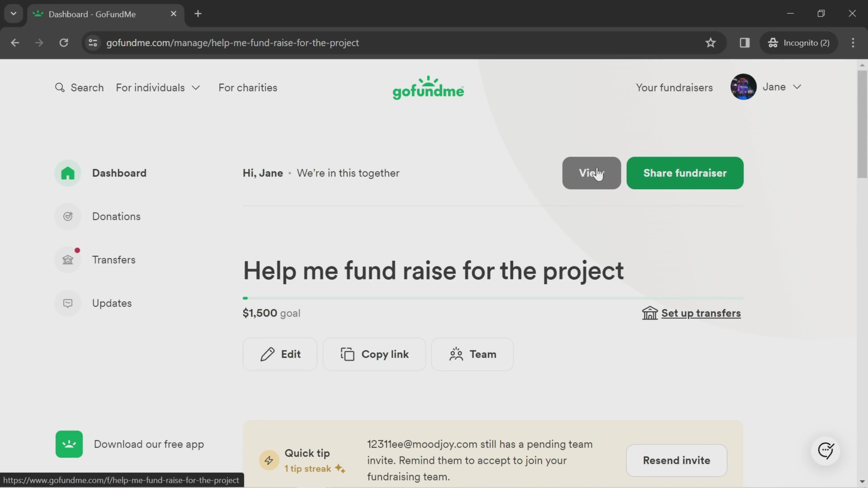Click the Donations target icon
This screenshot has width=868, height=488.
[68, 216]
